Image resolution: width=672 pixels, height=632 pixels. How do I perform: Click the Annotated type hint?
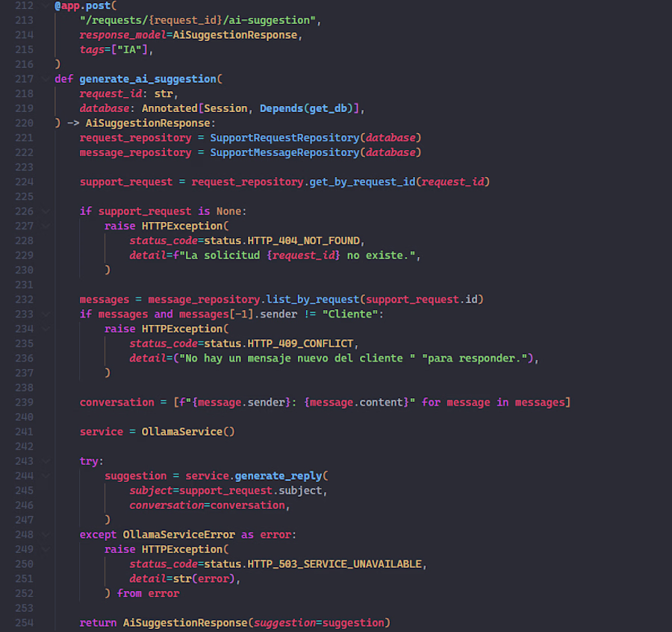point(169,108)
